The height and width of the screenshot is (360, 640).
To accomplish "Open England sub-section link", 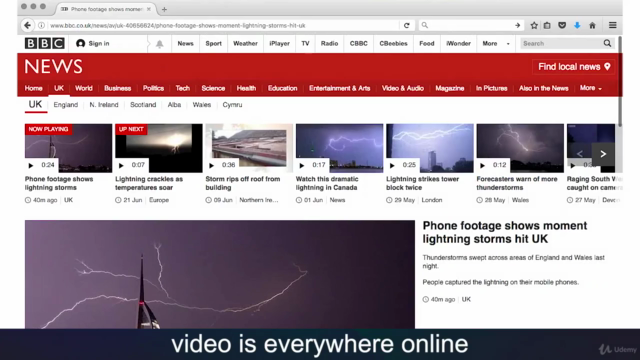I will [66, 105].
